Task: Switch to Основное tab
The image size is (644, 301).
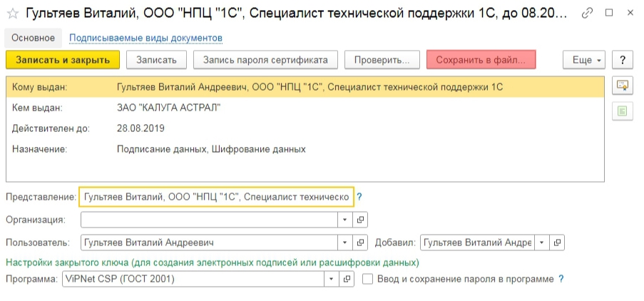Action: 33,39
